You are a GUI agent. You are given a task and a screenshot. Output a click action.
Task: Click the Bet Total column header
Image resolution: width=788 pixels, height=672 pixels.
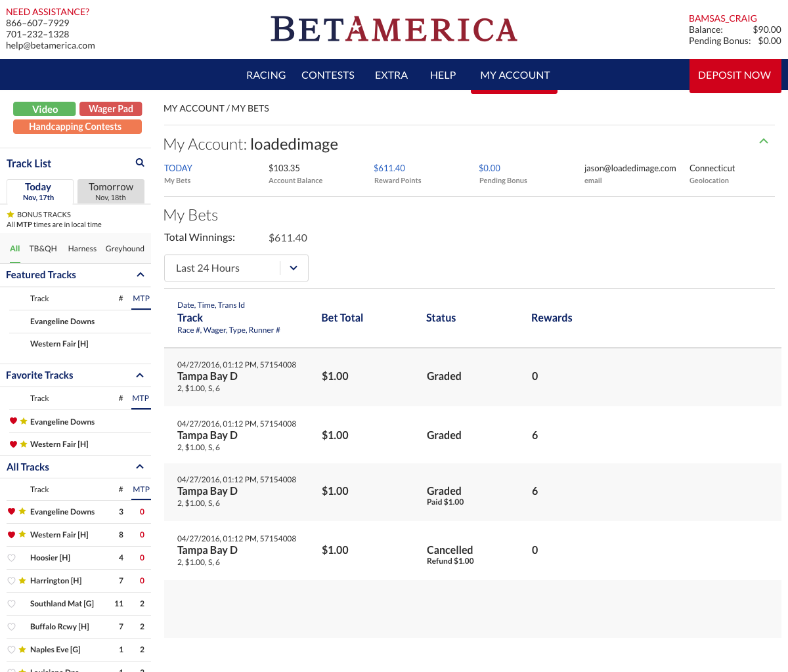tap(342, 318)
